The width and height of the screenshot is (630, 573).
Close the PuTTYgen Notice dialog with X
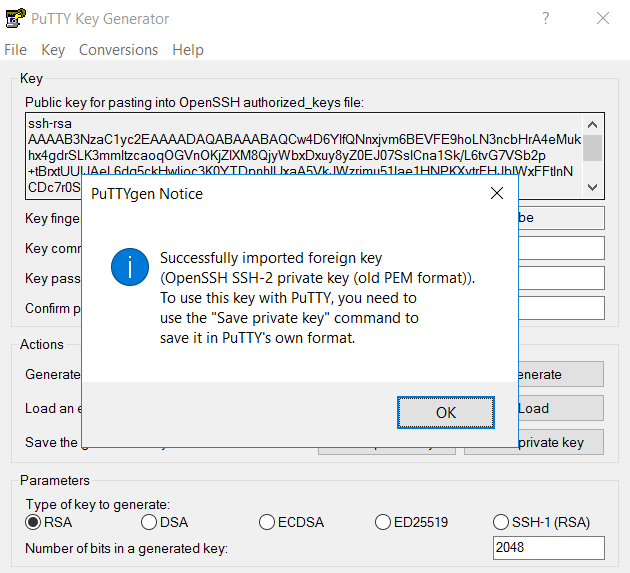click(x=496, y=193)
